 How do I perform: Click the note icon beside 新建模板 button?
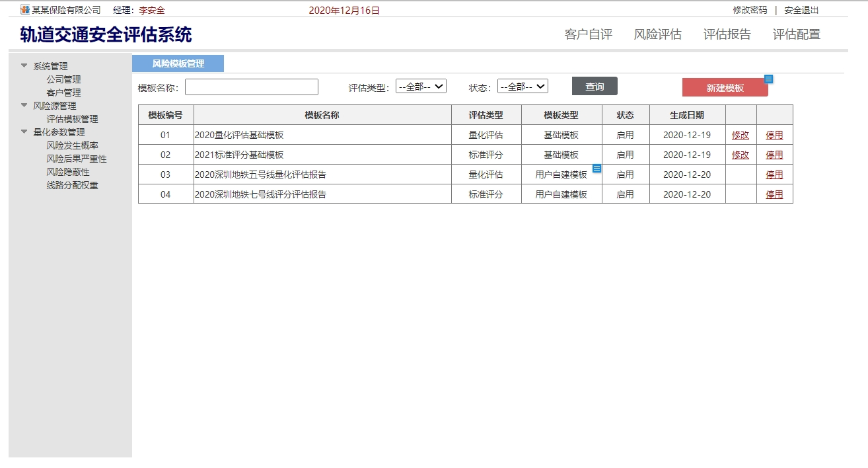click(x=768, y=79)
